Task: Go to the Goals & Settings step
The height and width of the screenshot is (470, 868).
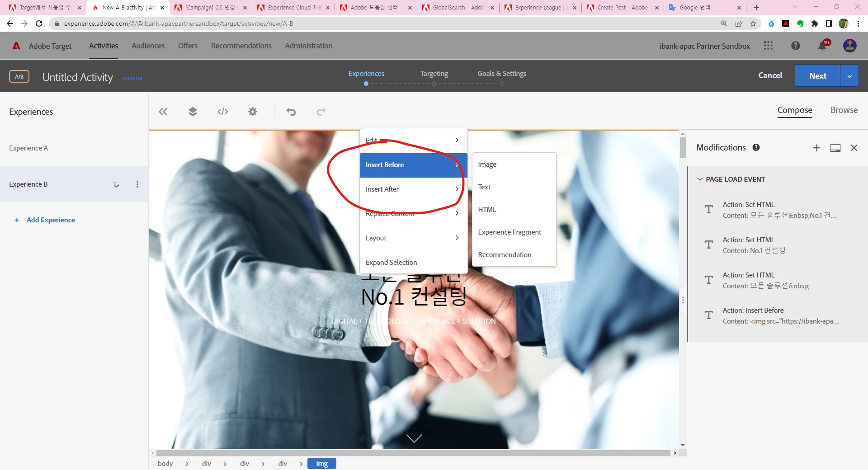Action: tap(502, 74)
